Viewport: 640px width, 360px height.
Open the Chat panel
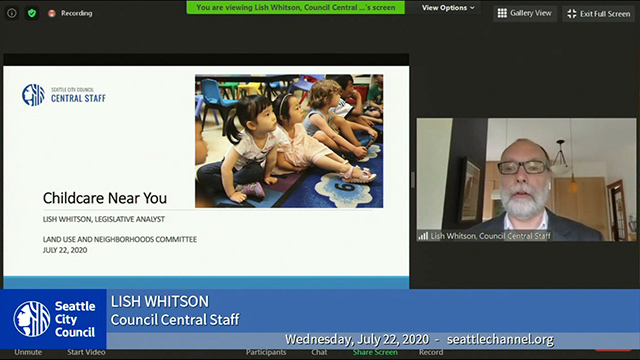click(x=319, y=352)
